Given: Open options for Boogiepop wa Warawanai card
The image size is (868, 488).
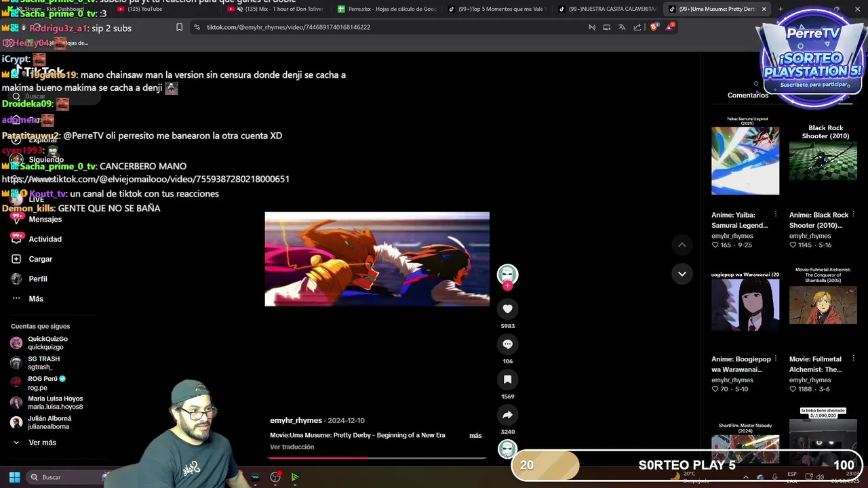Looking at the screenshot, I should click(x=775, y=359).
